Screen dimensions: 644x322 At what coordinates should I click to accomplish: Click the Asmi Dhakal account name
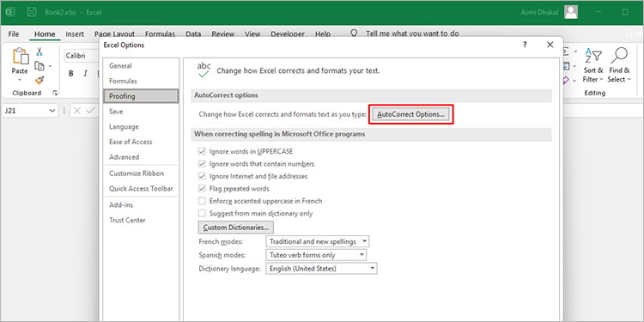[539, 12]
